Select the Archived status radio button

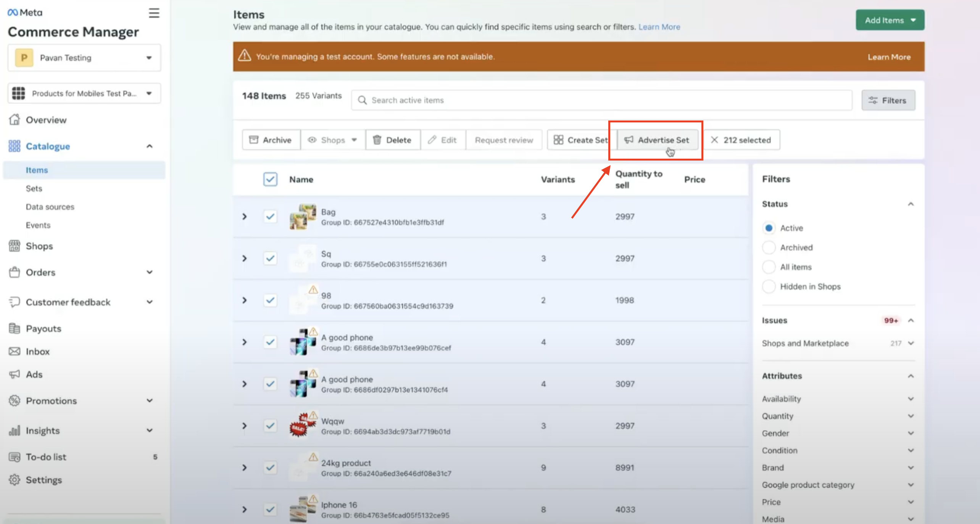769,248
